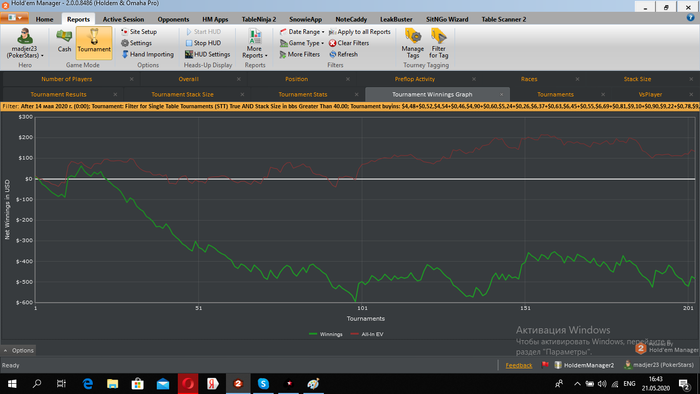Open Skype from the taskbar
Image resolution: width=700 pixels, height=394 pixels.
[x=263, y=383]
